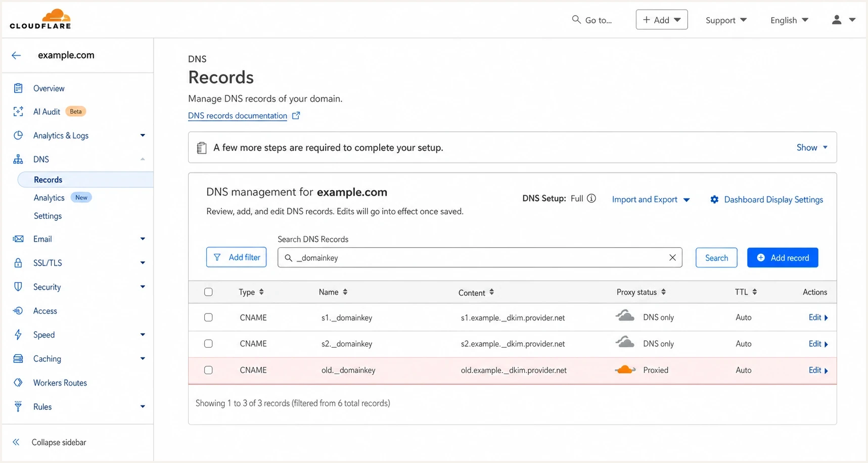This screenshot has height=463, width=868.
Task: Click the Go to search magnifier icon
Action: pos(576,20)
